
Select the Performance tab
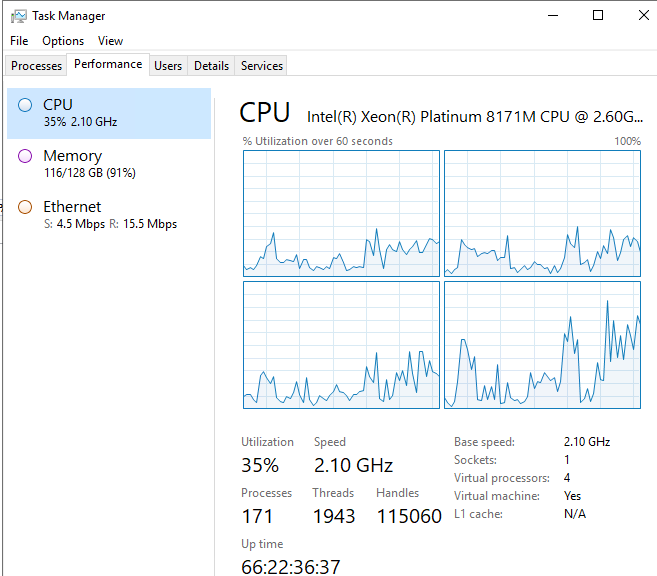click(x=108, y=64)
